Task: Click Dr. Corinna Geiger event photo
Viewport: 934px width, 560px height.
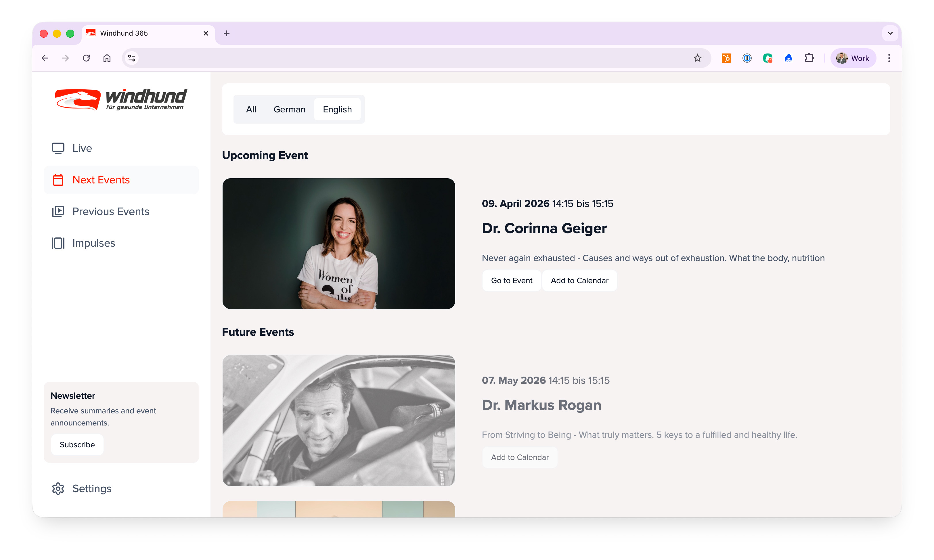Action: coord(338,244)
